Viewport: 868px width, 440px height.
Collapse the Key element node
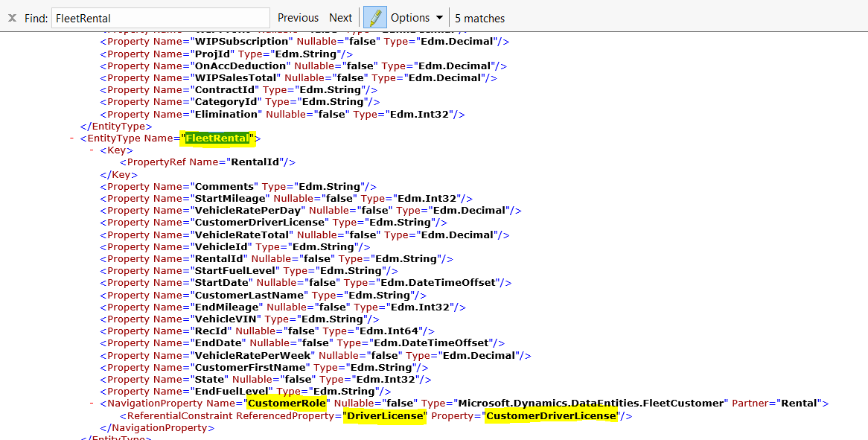pos(92,150)
